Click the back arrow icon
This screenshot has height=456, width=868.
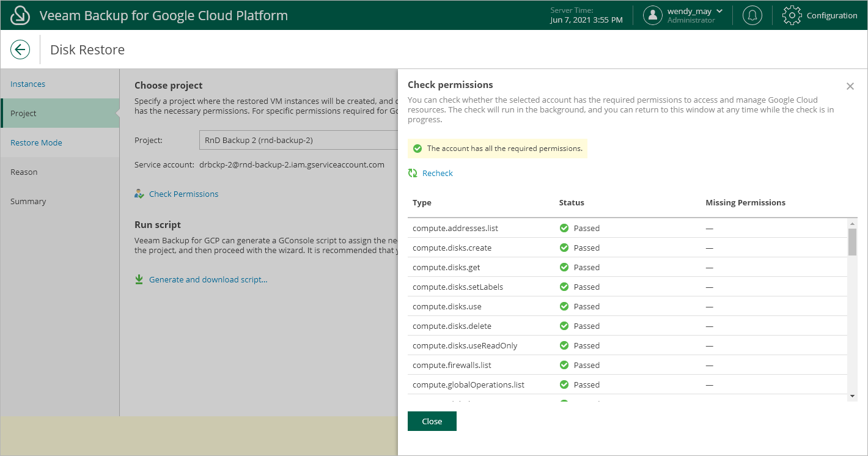pos(20,50)
